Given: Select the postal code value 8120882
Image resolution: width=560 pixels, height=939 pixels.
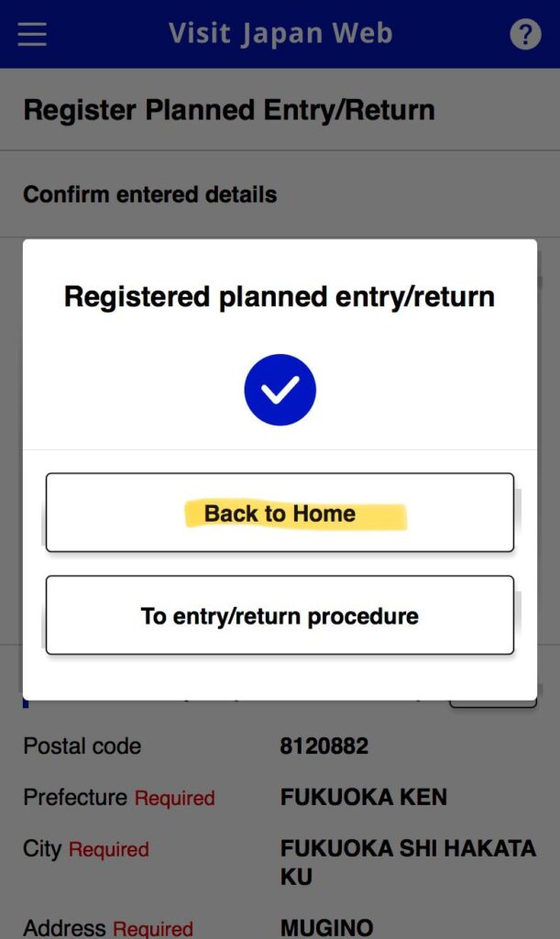Looking at the screenshot, I should click(x=324, y=746).
